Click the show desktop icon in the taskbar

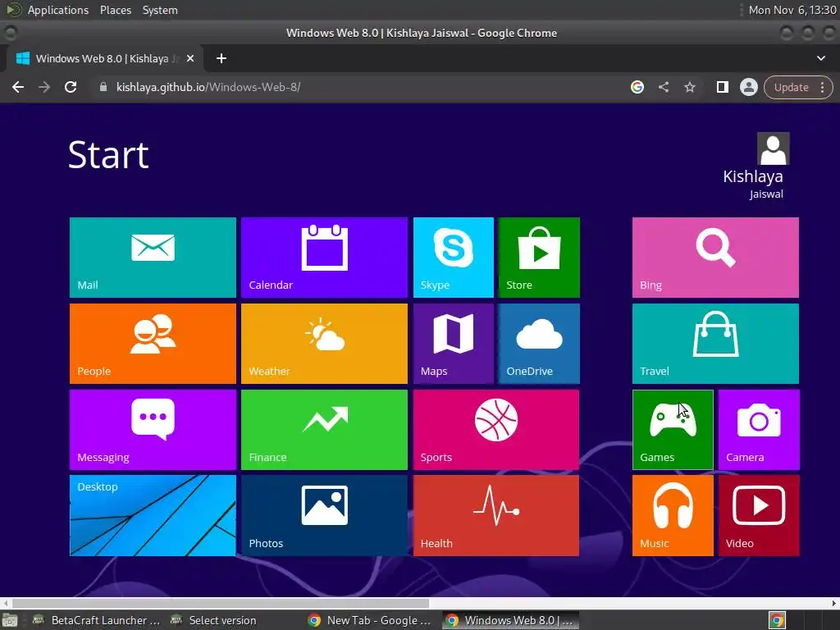pos(10,620)
